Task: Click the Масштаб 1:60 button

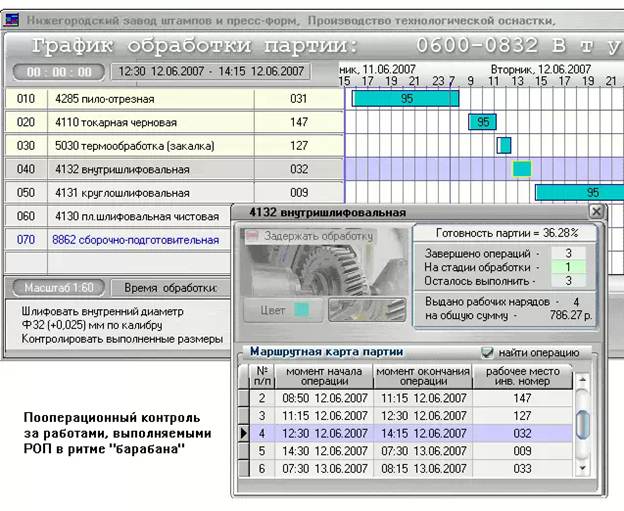Action: click(58, 287)
